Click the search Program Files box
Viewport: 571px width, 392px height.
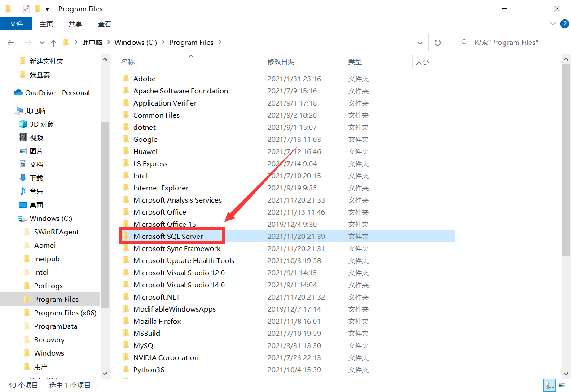508,43
